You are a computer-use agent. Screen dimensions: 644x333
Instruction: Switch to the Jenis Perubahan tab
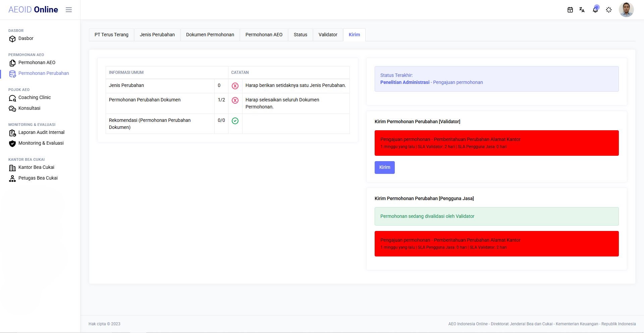tap(157, 35)
